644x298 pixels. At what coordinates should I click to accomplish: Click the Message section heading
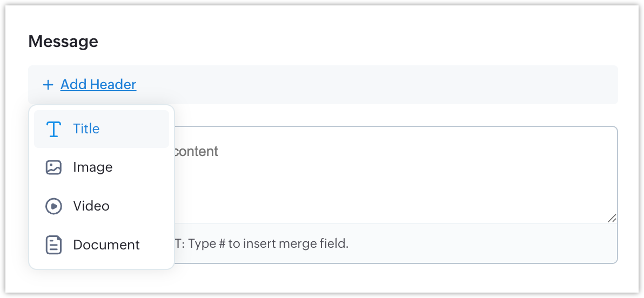[x=63, y=42]
